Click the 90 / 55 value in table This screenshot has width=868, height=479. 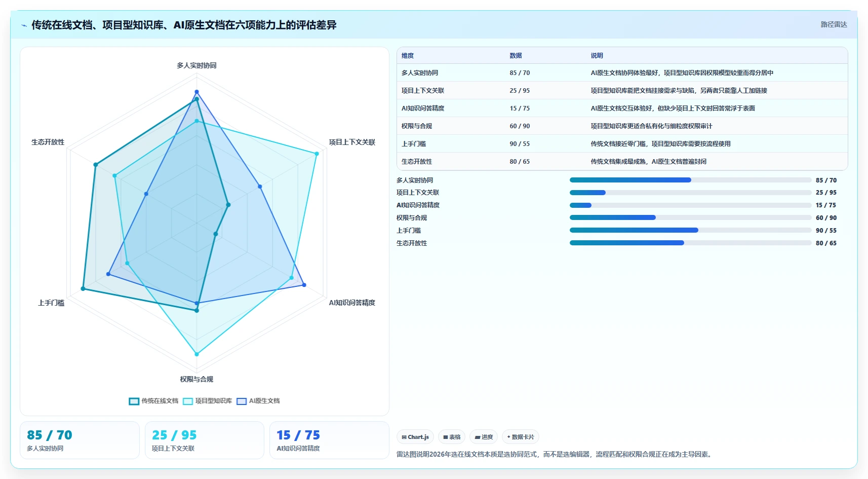click(520, 144)
